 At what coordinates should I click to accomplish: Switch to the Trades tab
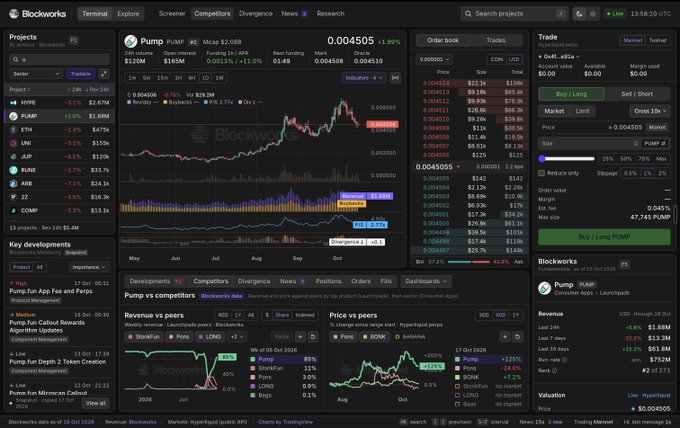pos(496,40)
